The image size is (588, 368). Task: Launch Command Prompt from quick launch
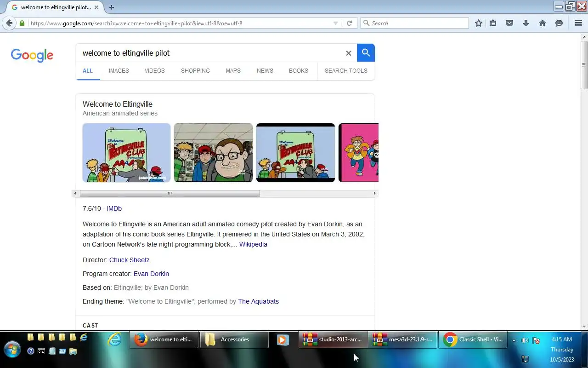[41, 351]
